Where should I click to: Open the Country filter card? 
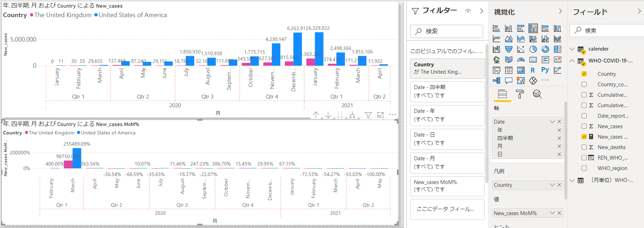click(x=447, y=68)
